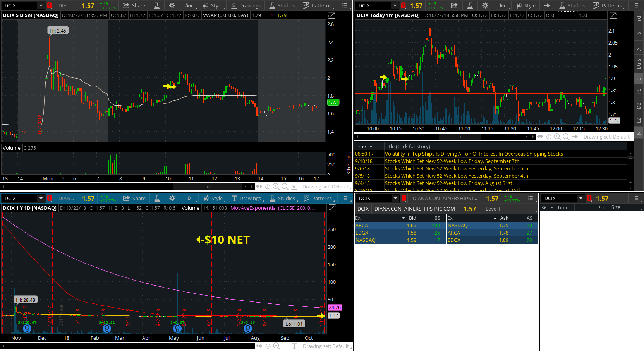Click the symbol input field on the 5m chart
The width and height of the screenshot is (644, 351).
pyautogui.click(x=20, y=5)
